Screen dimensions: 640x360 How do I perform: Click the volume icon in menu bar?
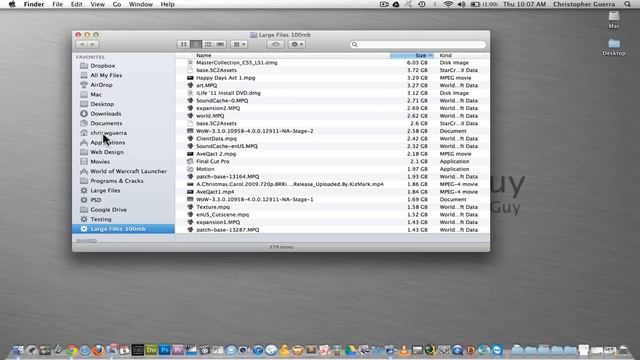pyautogui.click(x=462, y=4)
